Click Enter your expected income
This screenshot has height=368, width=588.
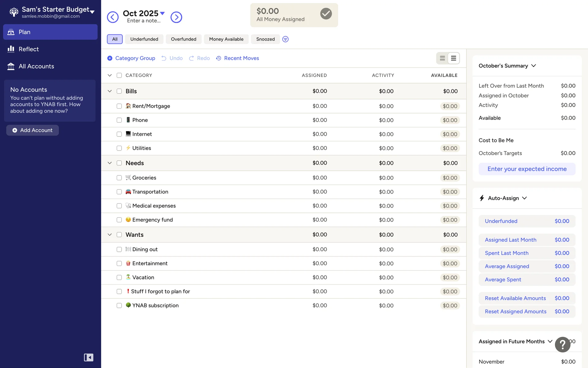[x=527, y=169]
